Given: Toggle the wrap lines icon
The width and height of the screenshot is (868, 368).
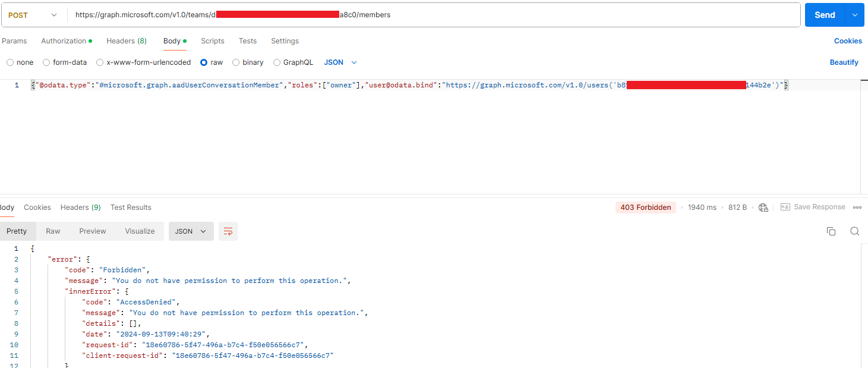Looking at the screenshot, I should click(228, 231).
